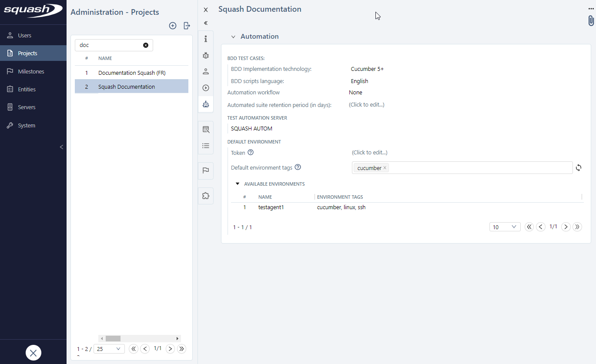Edit the English BDD scripts language
596x364 pixels.
click(x=359, y=81)
